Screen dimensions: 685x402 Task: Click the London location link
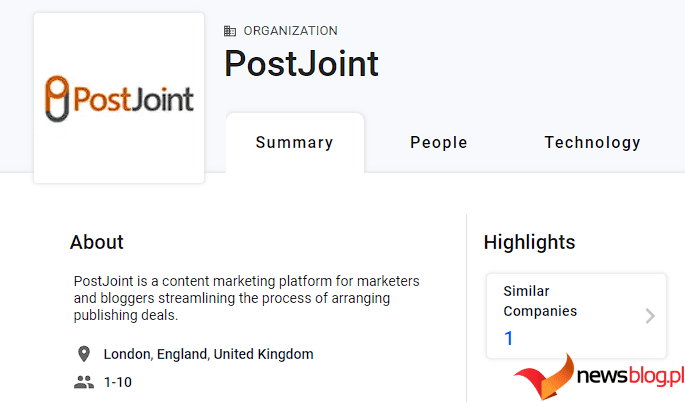126,354
